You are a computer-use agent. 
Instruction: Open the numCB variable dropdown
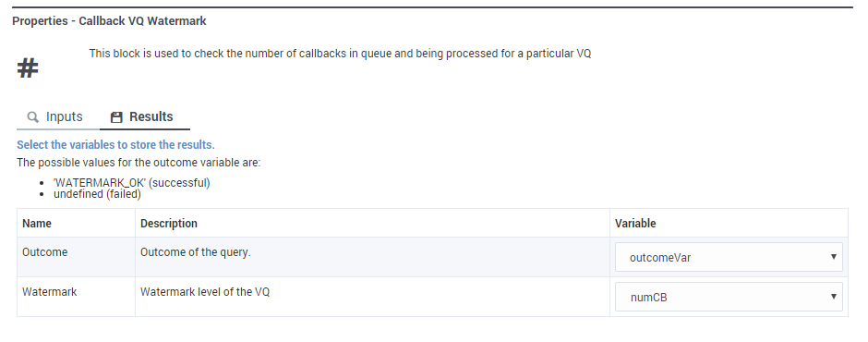(729, 297)
